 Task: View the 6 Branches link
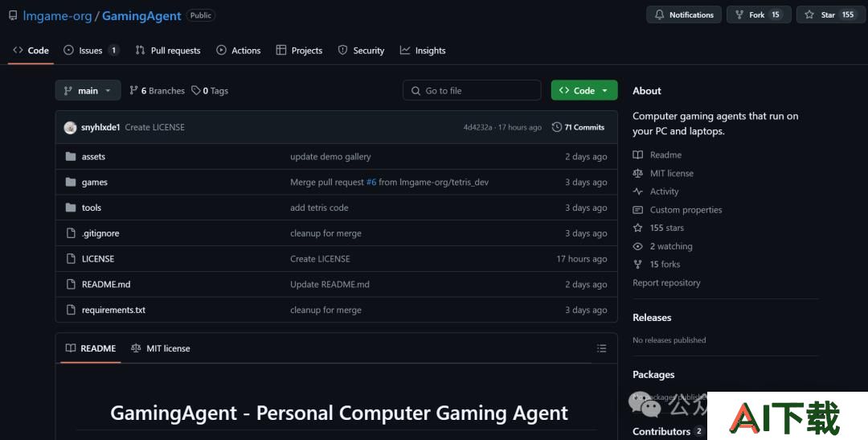(x=158, y=91)
